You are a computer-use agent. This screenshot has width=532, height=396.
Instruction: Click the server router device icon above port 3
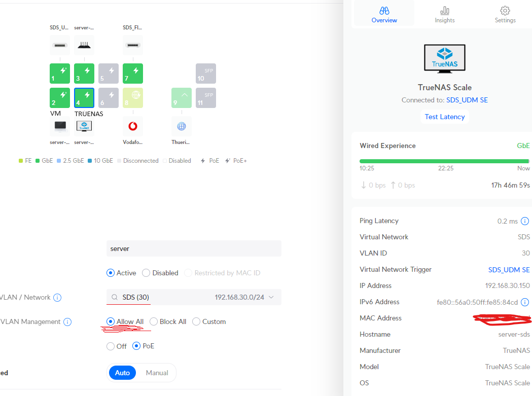(x=84, y=45)
